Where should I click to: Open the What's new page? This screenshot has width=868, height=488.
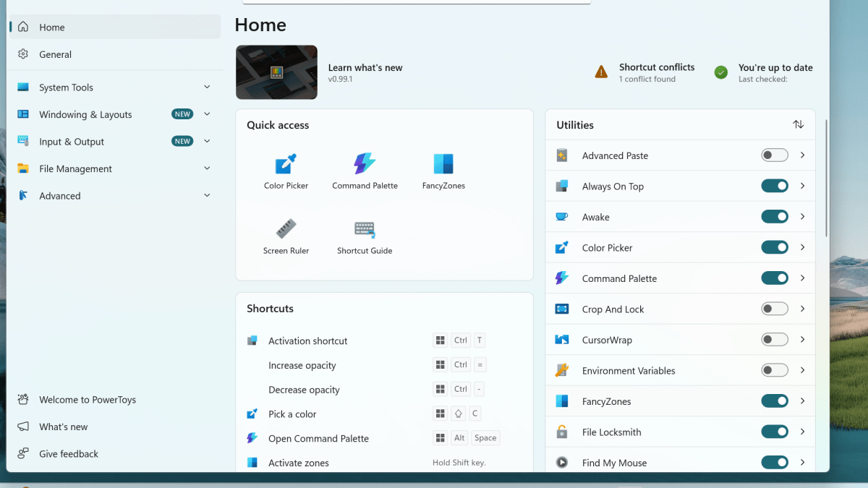click(x=116, y=427)
